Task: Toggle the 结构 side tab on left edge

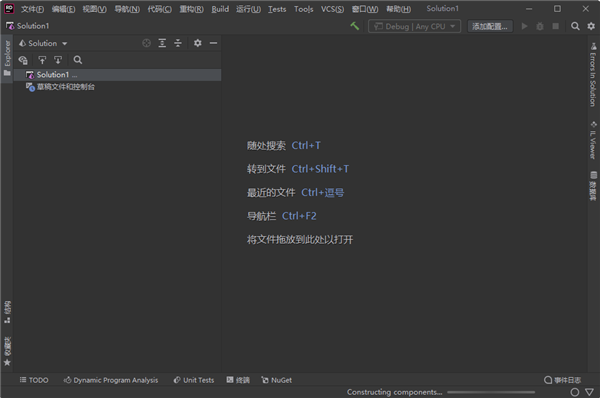Action: pyautogui.click(x=7, y=312)
